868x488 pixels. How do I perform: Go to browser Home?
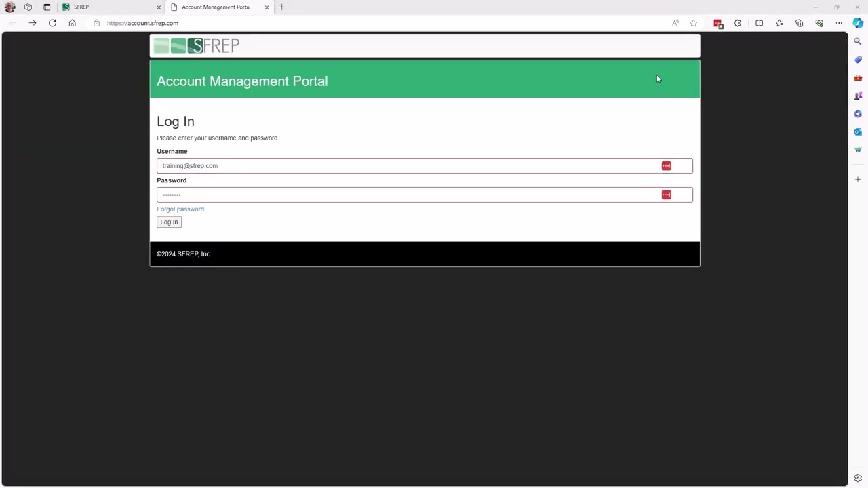coord(72,23)
